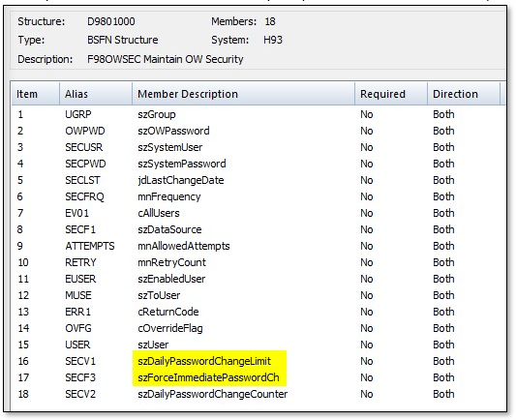Select the ERR1 cReturnCode row
516x420 pixels.
pyautogui.click(x=258, y=312)
